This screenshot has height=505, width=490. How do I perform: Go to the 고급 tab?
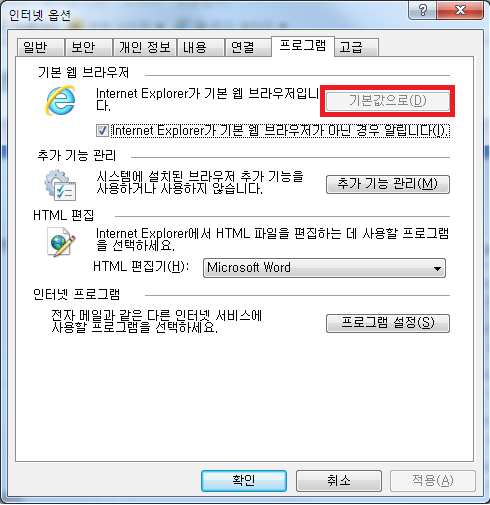click(356, 47)
